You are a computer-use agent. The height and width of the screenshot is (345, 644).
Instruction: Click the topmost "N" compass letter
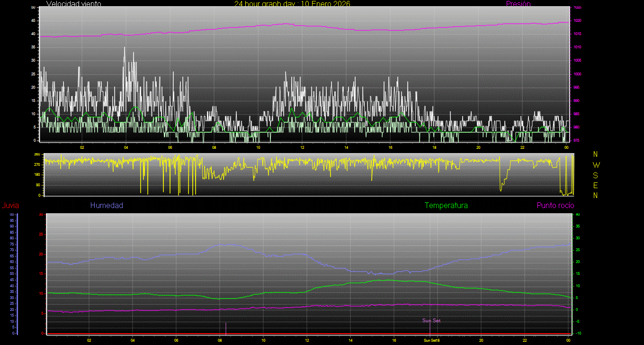click(x=596, y=154)
